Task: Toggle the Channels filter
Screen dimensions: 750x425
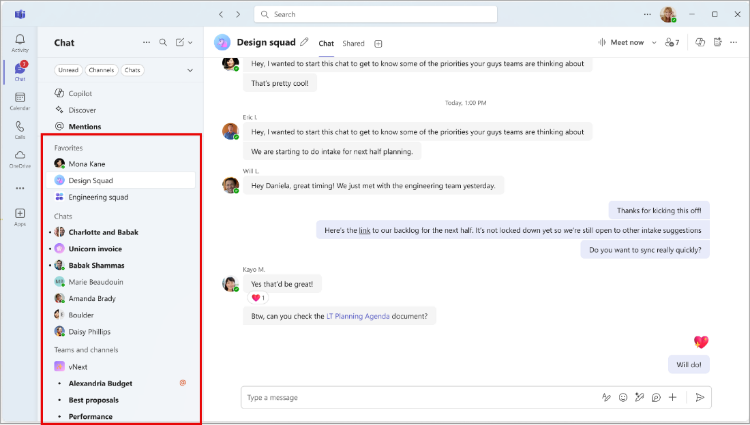Action: click(101, 70)
